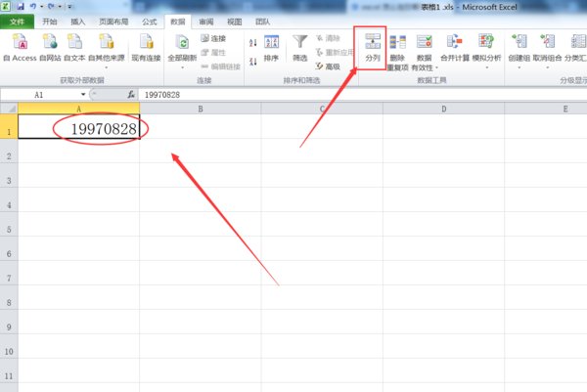This screenshot has height=392, width=587.
Task: Click the 合并计算 consolidate icon
Action: (x=455, y=47)
